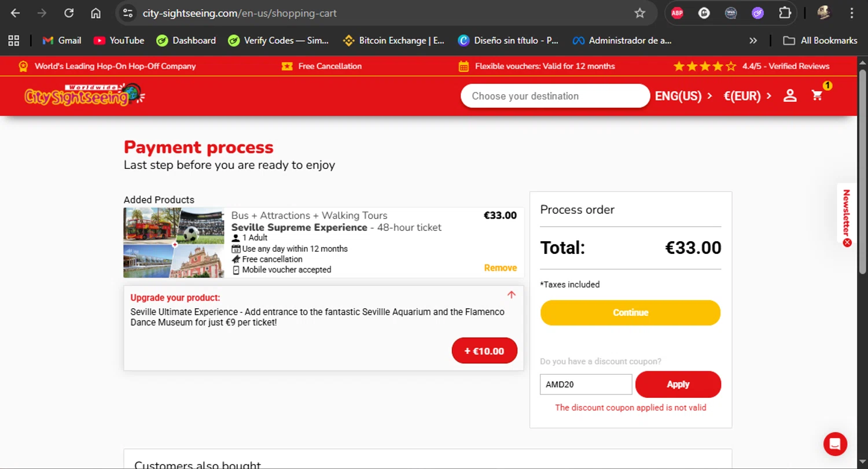Open the ABP Adblock Plus extension

[x=677, y=13]
